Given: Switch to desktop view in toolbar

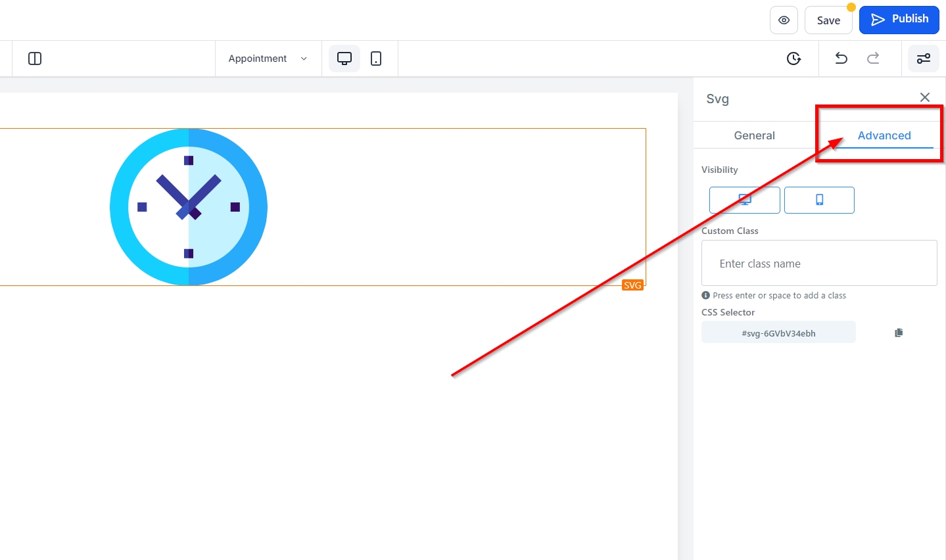Looking at the screenshot, I should [x=344, y=58].
